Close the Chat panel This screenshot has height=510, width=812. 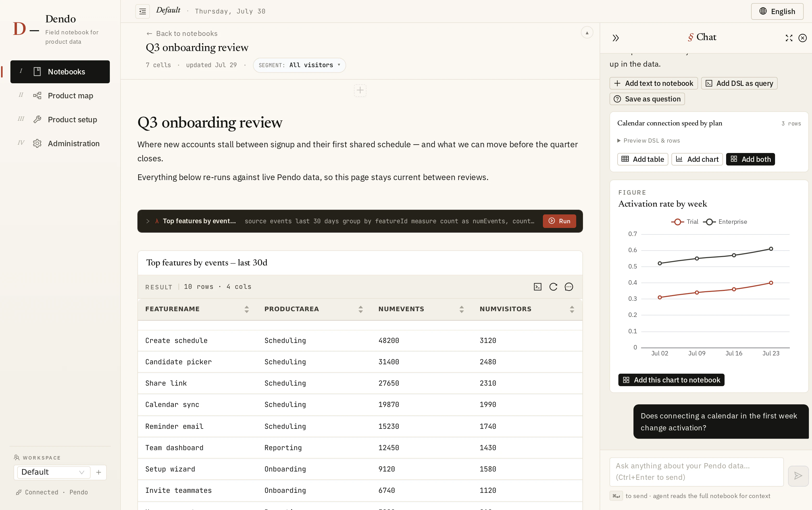803,38
